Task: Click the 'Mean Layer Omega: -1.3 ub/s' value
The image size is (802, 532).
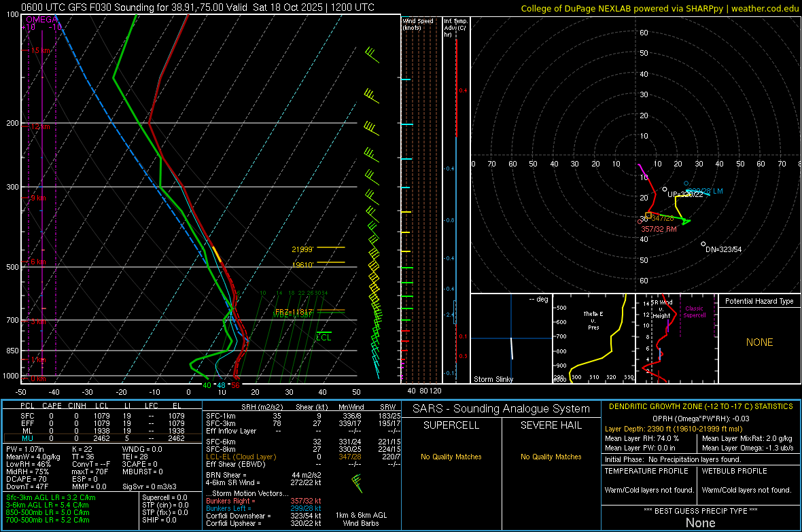Action: pos(748,448)
